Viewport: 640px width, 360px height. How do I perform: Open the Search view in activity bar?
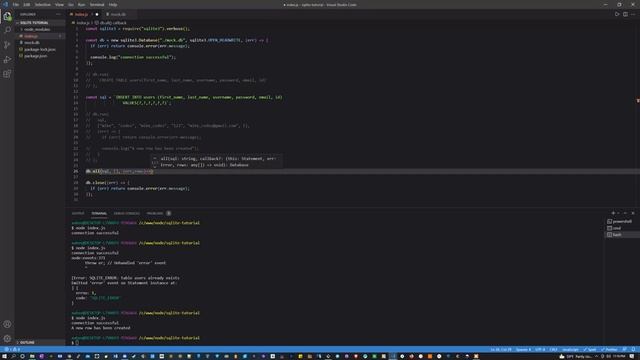7,31
